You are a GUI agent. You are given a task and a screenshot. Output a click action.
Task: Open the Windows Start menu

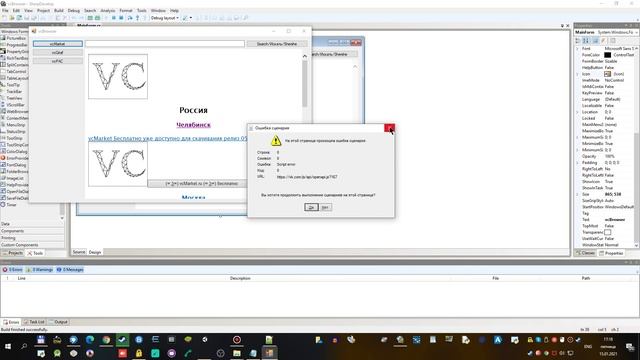point(8,347)
